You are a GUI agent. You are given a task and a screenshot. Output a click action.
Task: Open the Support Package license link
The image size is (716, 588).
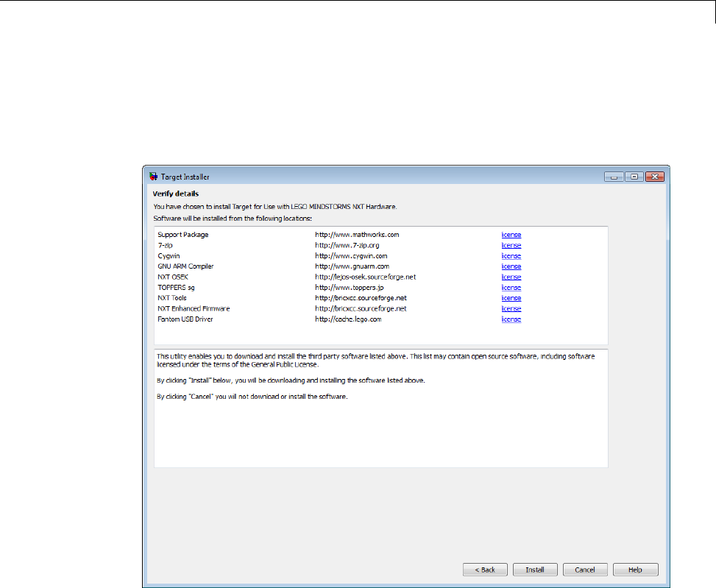511,235
